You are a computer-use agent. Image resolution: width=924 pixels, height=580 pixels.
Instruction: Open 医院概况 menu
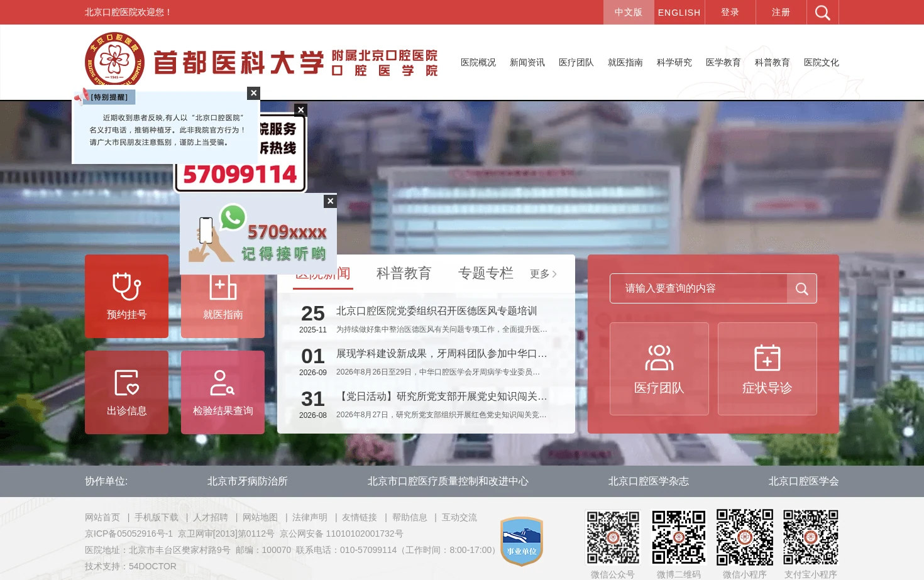[478, 62]
